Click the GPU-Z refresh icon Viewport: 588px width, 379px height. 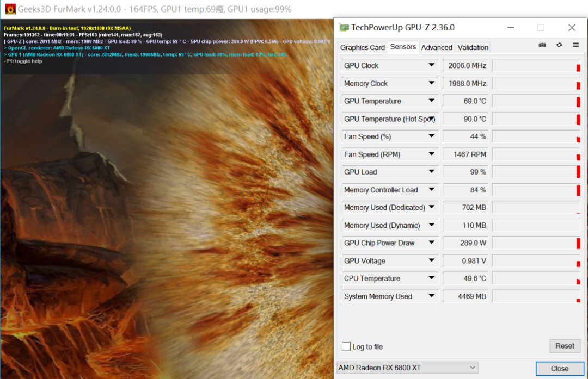pyautogui.click(x=559, y=45)
